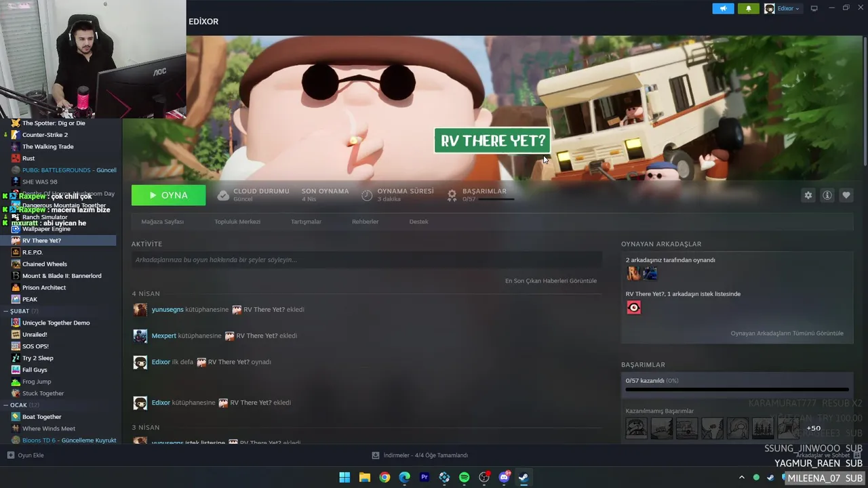Click Steam icon in the taskbar
The image size is (868, 488).
click(524, 477)
